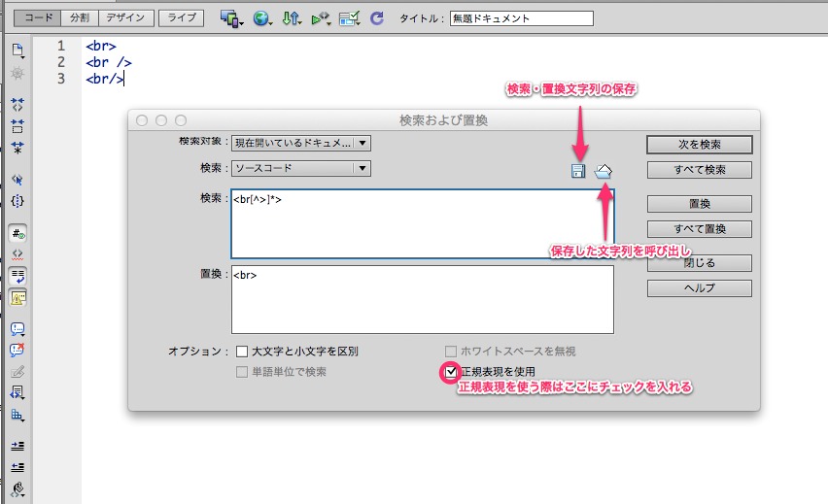Click the load saved query icon

point(604,171)
